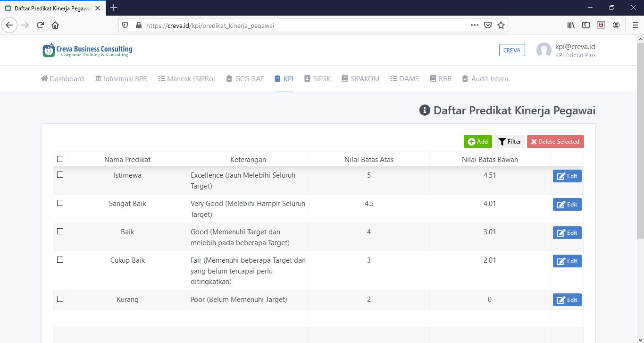Open the DAMS menu
The height and width of the screenshot is (343, 644).
tap(405, 79)
